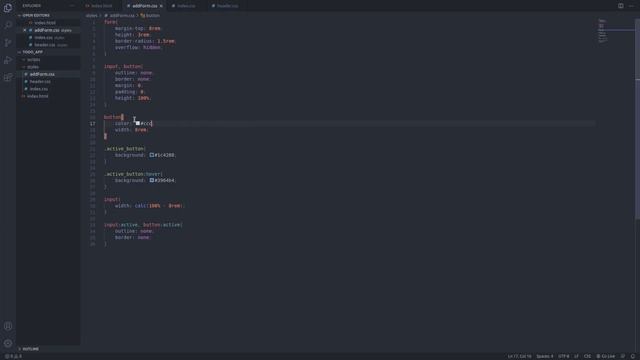
Task: Open color picker for #1c4288 swatch
Action: (x=151, y=155)
